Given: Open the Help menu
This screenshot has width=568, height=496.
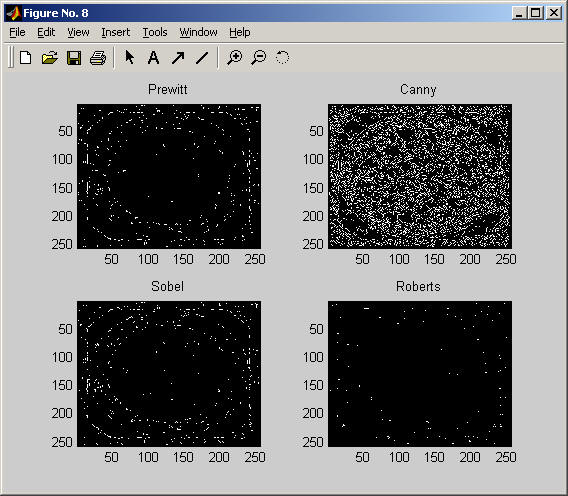Looking at the screenshot, I should click(239, 32).
